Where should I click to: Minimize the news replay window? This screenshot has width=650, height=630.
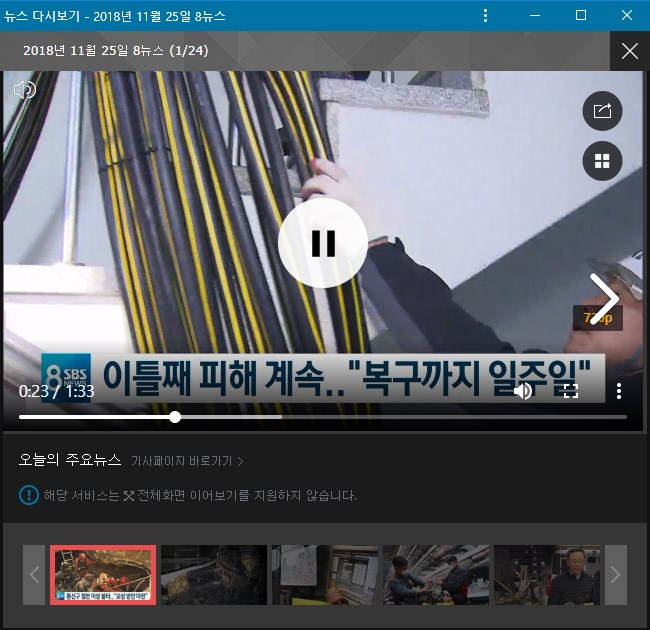535,15
